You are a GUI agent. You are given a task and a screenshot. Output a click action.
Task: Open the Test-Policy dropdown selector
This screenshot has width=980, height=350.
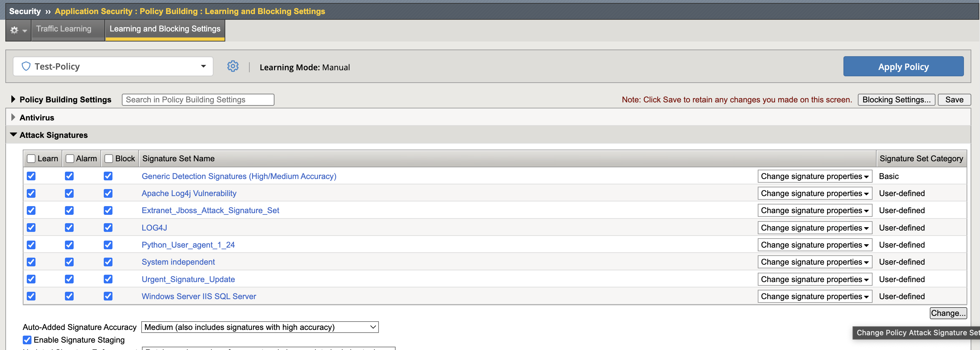click(x=113, y=66)
